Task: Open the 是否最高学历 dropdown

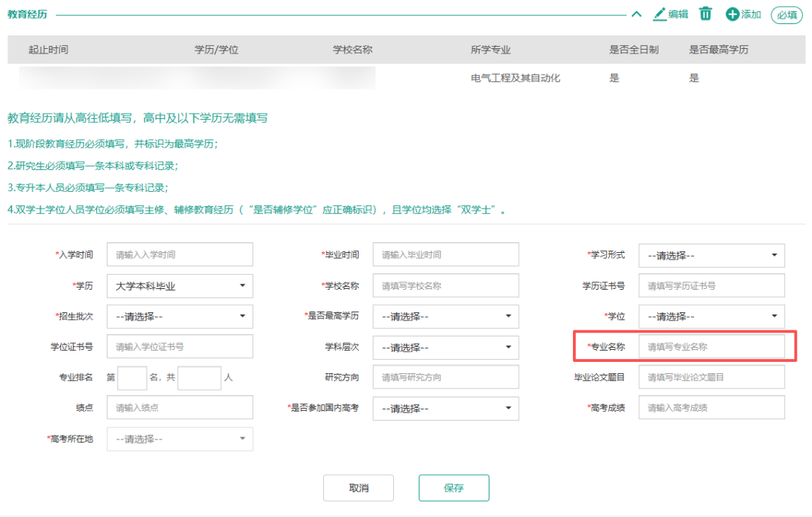Action: click(x=445, y=316)
